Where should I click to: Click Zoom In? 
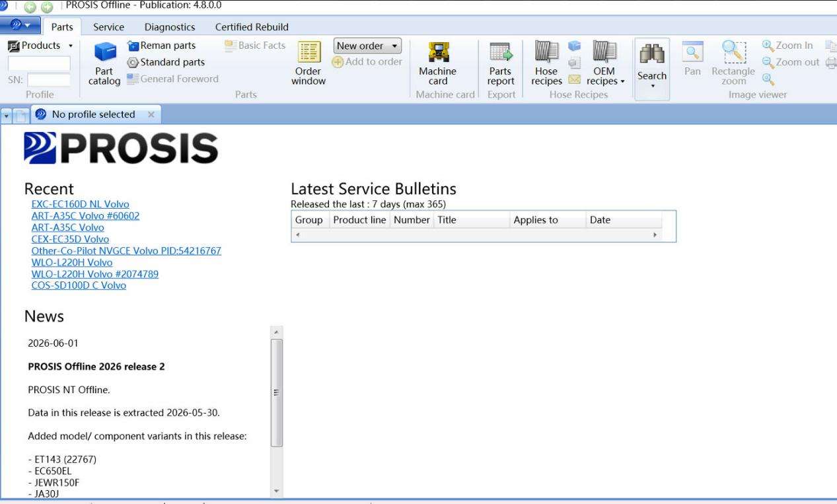tap(787, 46)
